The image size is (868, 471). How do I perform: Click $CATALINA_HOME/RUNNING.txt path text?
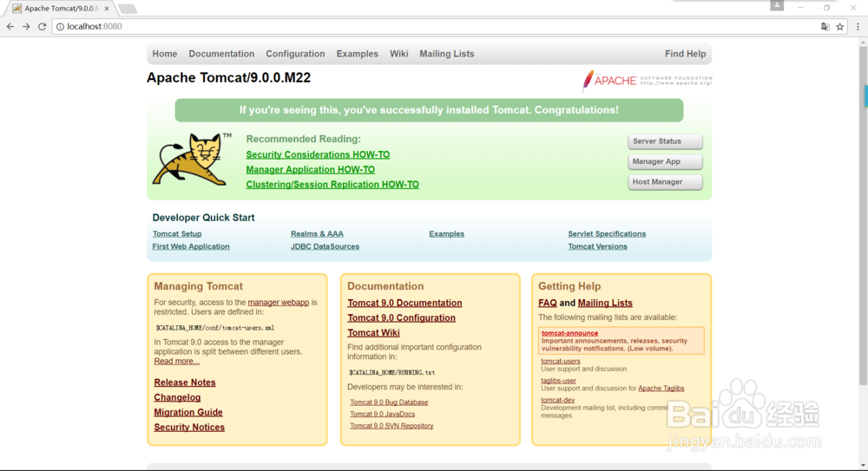[392, 372]
